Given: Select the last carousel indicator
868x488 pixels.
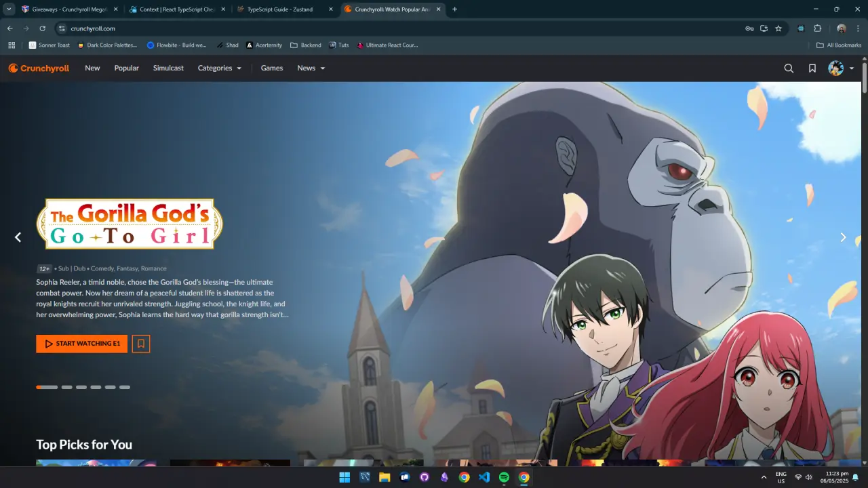Looking at the screenshot, I should [x=125, y=387].
